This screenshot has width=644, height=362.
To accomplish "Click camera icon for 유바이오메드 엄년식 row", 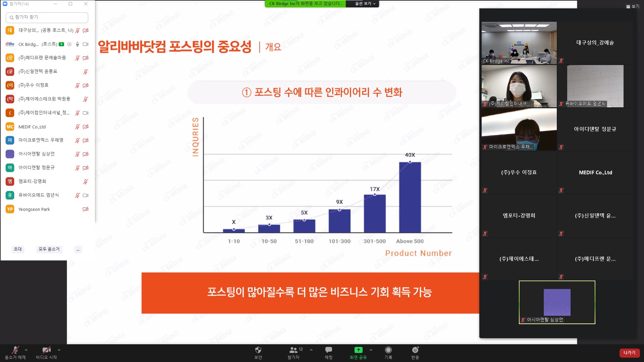I will click(x=86, y=195).
